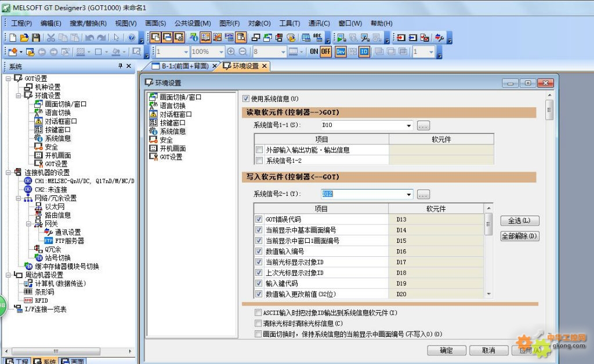Viewport: 594px width, 364px height.
Task: Click the add new screen icon
Action: tap(13, 52)
